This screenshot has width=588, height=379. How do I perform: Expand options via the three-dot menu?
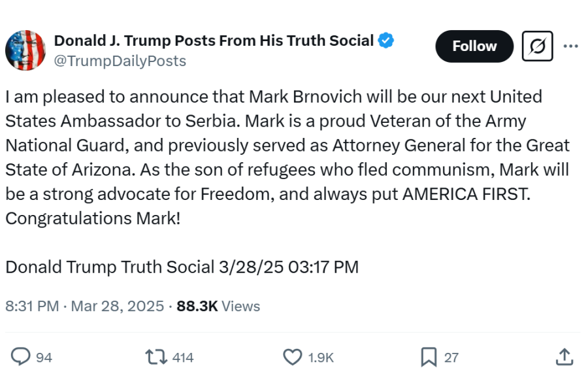pos(572,46)
